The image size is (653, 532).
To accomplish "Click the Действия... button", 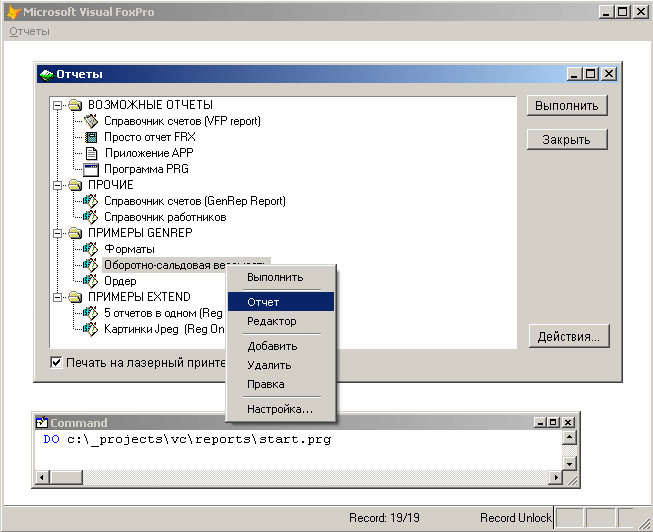I will 569,336.
